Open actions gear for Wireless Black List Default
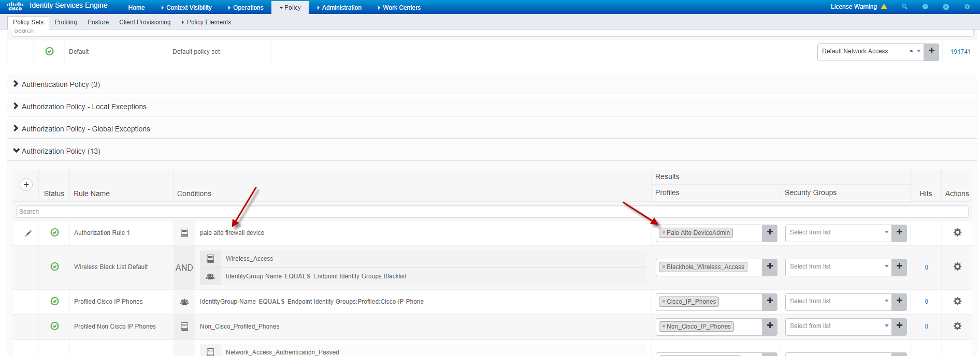The height and width of the screenshot is (356, 980). [x=957, y=266]
